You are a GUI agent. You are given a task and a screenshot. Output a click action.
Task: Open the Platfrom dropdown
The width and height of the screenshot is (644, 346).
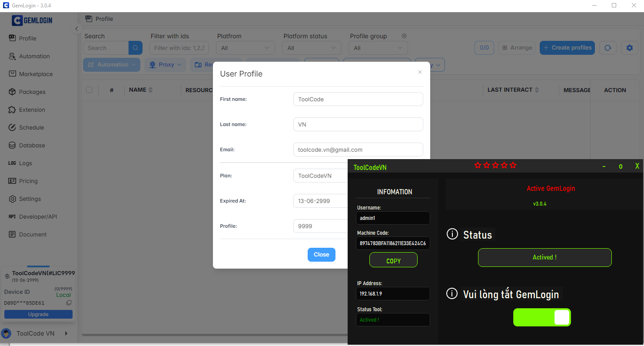[246, 48]
